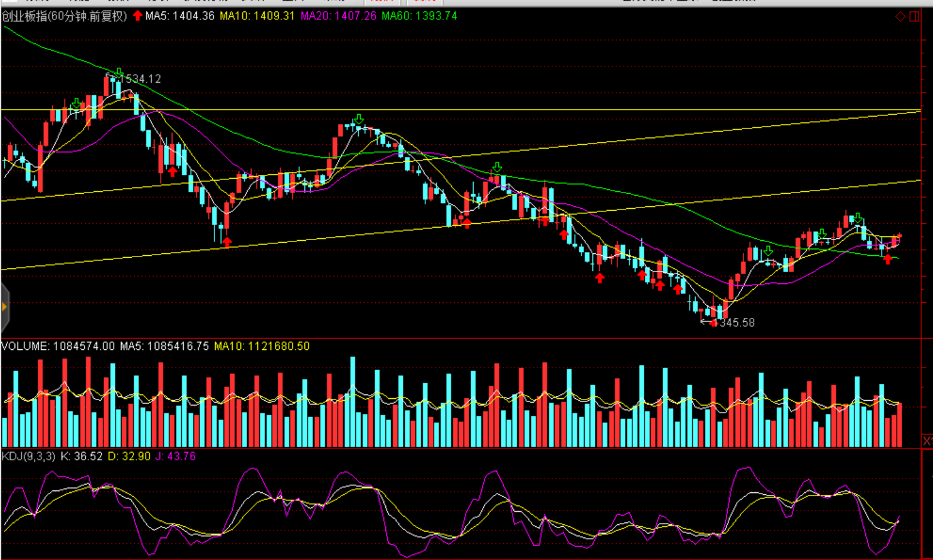Image resolution: width=933 pixels, height=560 pixels.
Task: Click the 1534.12 high price marker
Action: coord(142,79)
